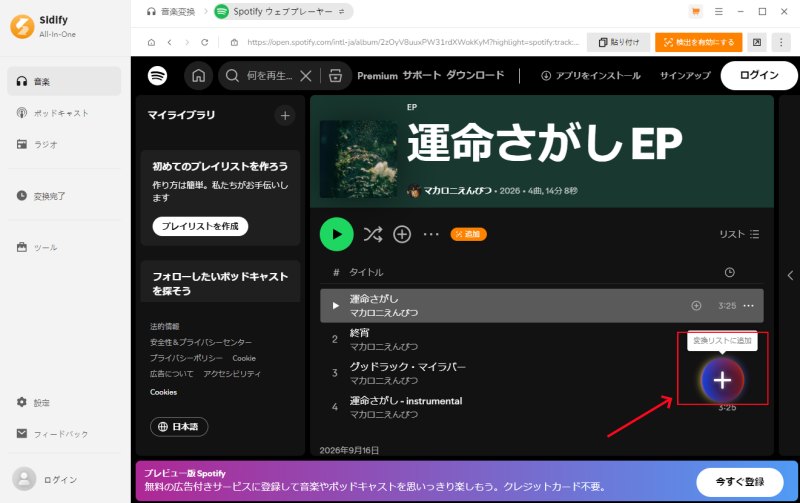Save album to library plus icon

coord(402,234)
